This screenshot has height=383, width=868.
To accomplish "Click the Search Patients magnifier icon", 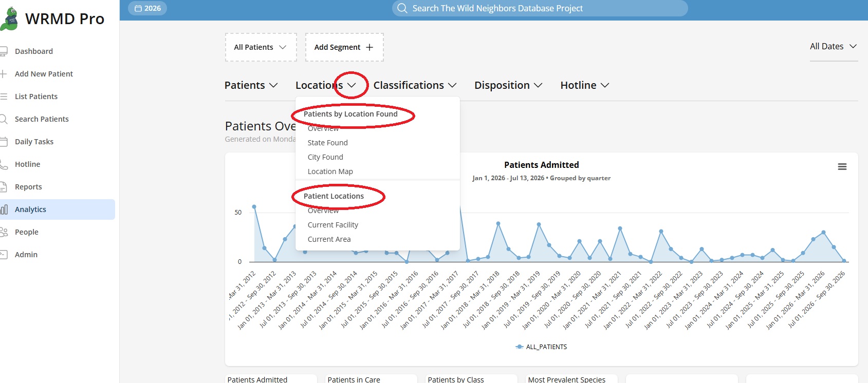I will coord(4,119).
